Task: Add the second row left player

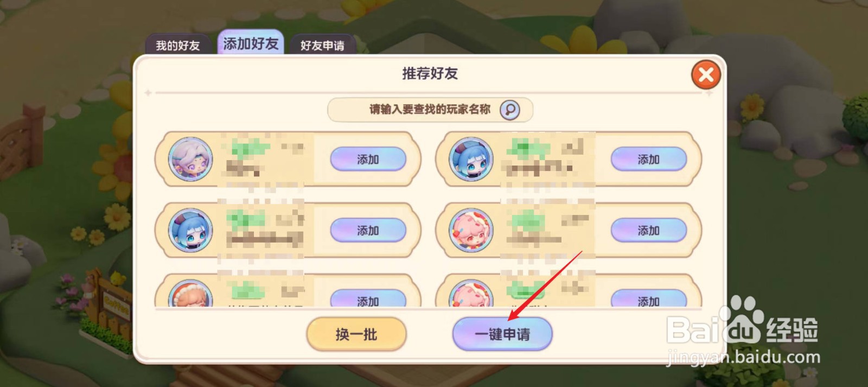Action: click(x=368, y=230)
